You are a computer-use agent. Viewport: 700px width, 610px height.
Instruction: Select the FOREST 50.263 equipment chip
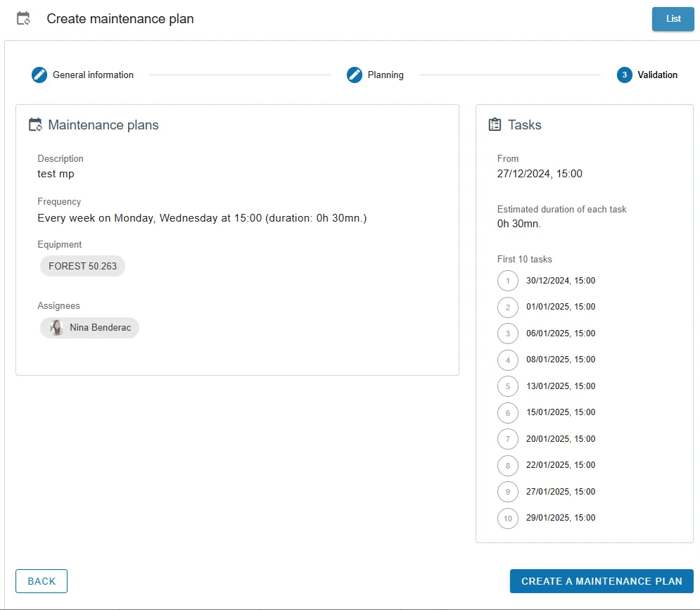tap(82, 266)
